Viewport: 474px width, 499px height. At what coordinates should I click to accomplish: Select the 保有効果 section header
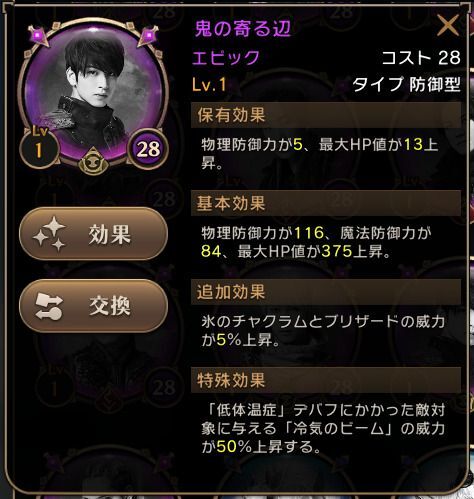point(326,115)
